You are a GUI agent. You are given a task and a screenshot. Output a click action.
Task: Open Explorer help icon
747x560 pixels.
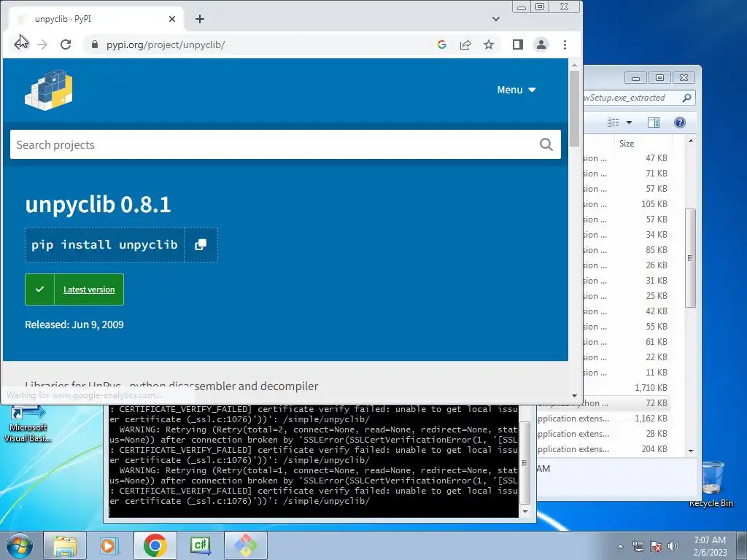click(680, 122)
